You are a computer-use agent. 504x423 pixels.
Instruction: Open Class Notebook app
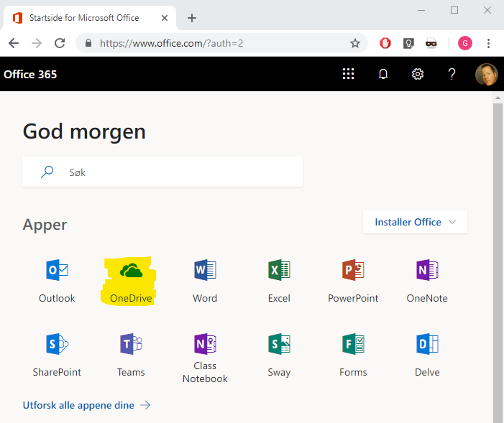click(205, 358)
